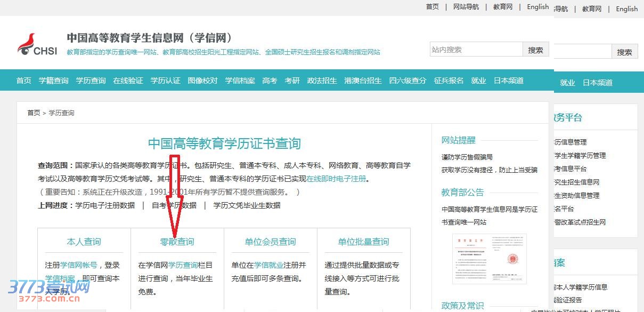Open 网站导航 in the top links

pos(466,7)
